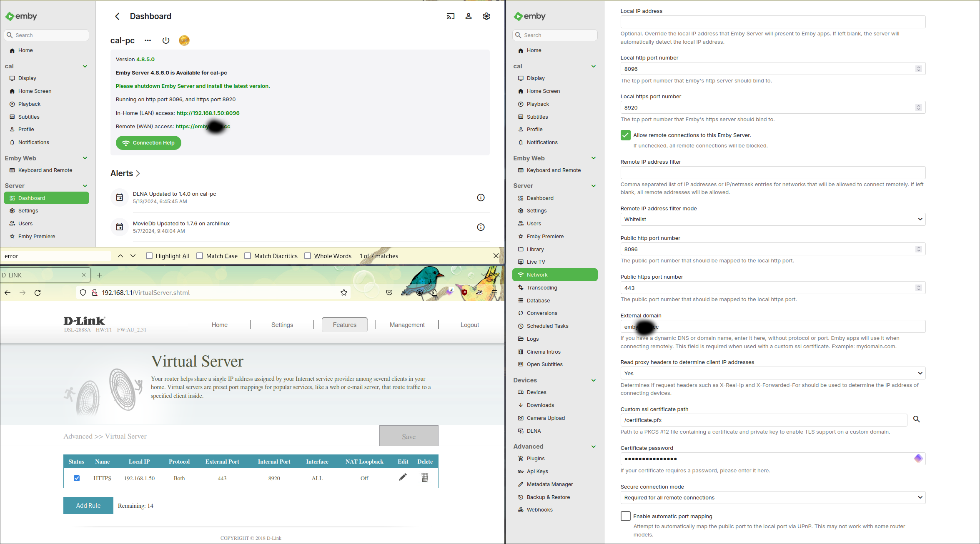Click the Save button on Virtual Server page

coord(409,436)
